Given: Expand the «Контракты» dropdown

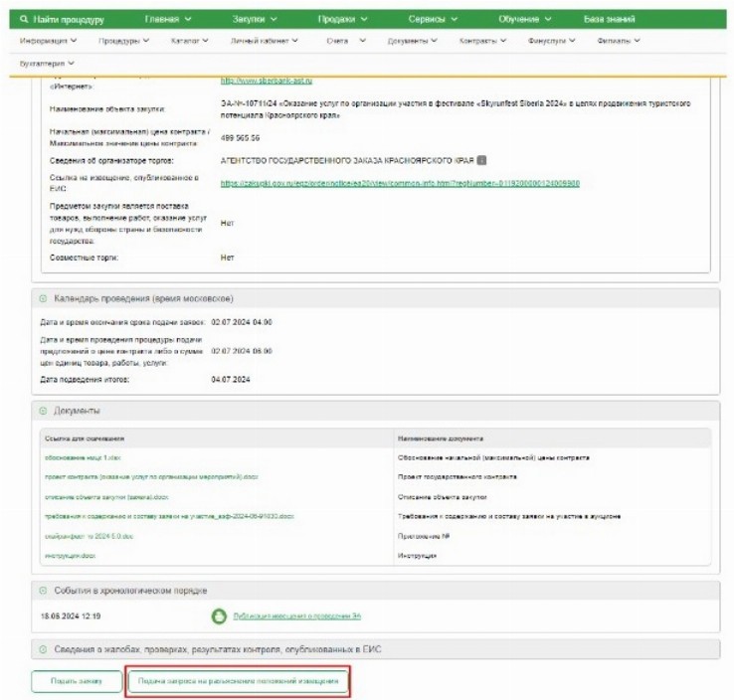Looking at the screenshot, I should pyautogui.click(x=482, y=41).
